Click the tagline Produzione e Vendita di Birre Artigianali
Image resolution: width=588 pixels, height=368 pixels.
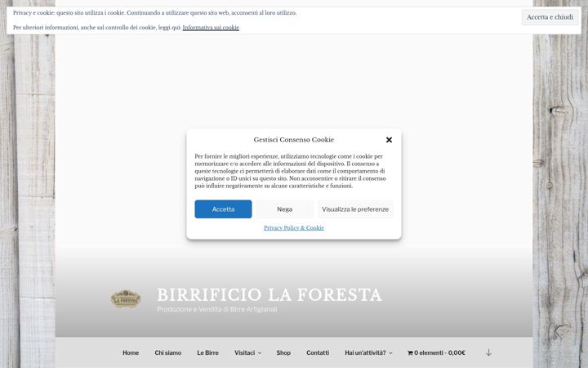coord(217,309)
